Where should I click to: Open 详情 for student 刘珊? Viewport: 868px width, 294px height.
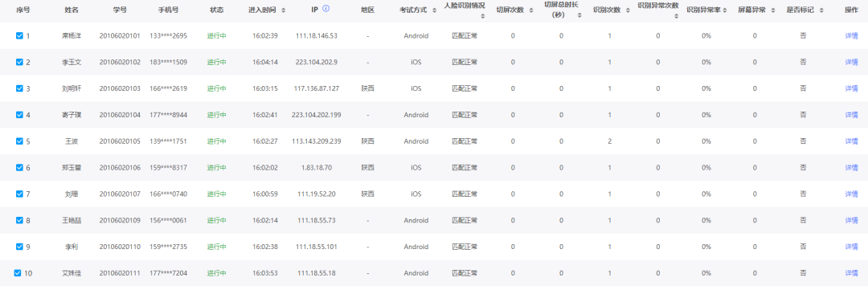(851, 194)
